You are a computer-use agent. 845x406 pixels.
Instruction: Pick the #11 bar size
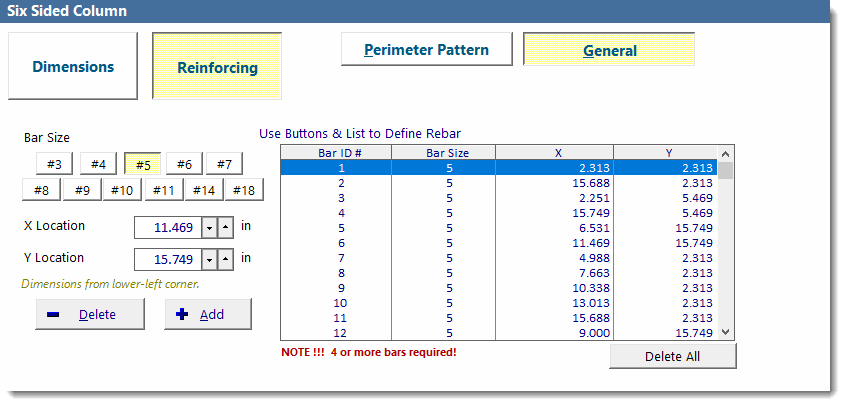tap(164, 190)
